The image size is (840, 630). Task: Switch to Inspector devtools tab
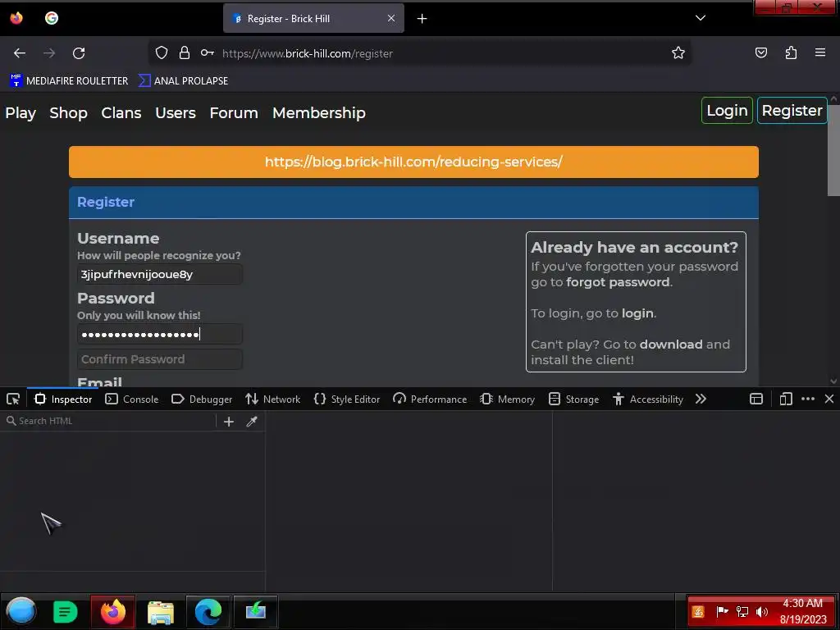tap(62, 399)
